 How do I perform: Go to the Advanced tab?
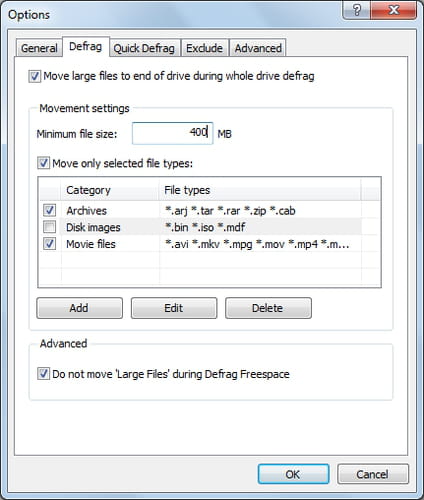(x=258, y=48)
